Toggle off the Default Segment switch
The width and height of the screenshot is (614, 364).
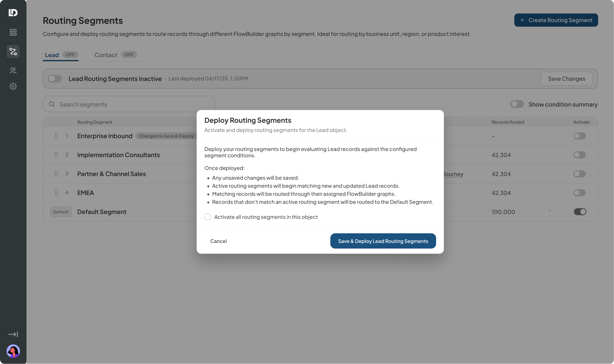[580, 212]
